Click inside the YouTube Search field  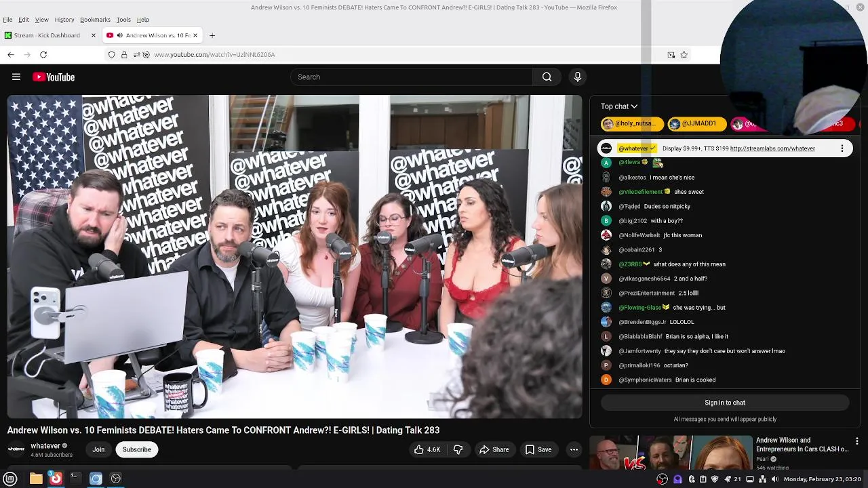click(x=412, y=77)
